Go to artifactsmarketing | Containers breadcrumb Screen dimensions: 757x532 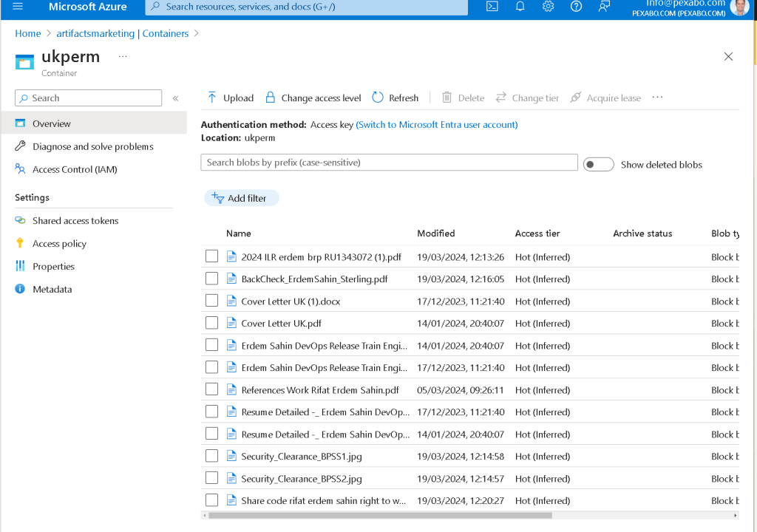123,33
